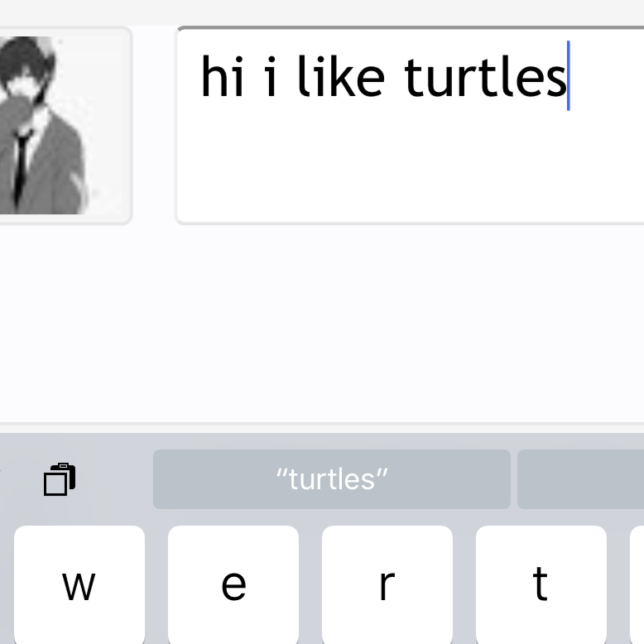
Task: Tap the divider strip above the keyboard
Action: (x=322, y=427)
